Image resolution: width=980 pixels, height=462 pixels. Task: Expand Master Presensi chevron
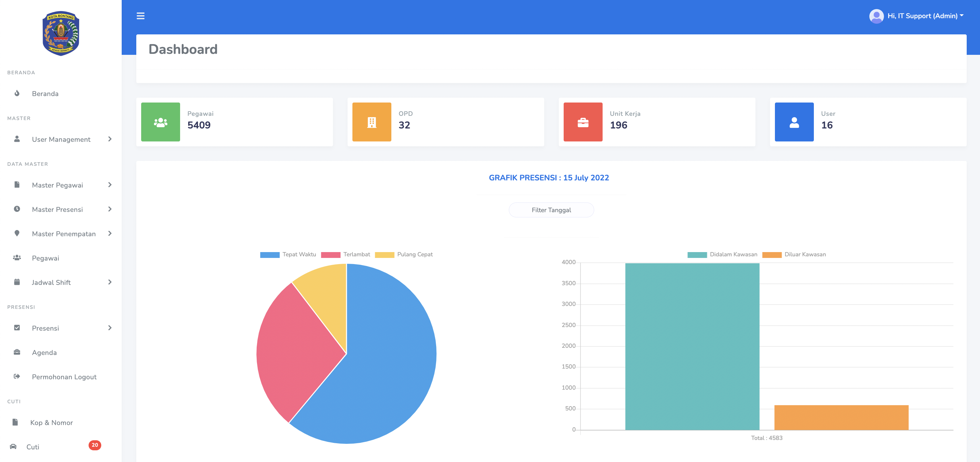pyautogui.click(x=110, y=209)
